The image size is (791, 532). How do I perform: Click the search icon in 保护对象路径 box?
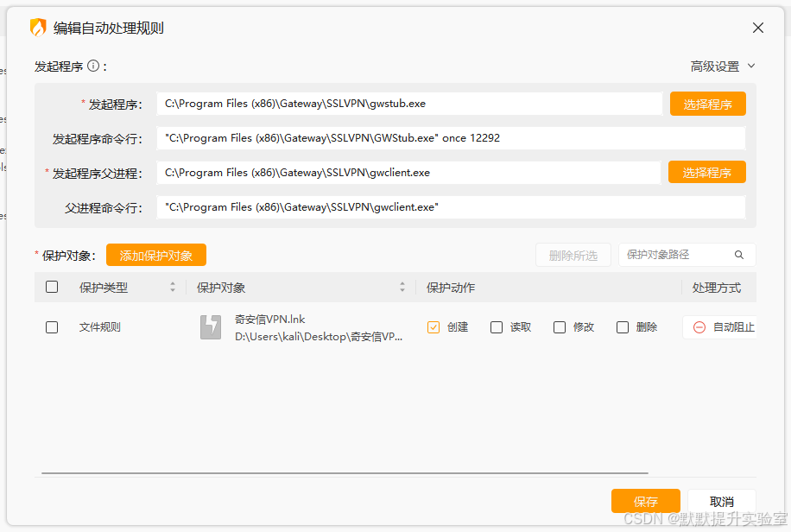[x=739, y=255]
